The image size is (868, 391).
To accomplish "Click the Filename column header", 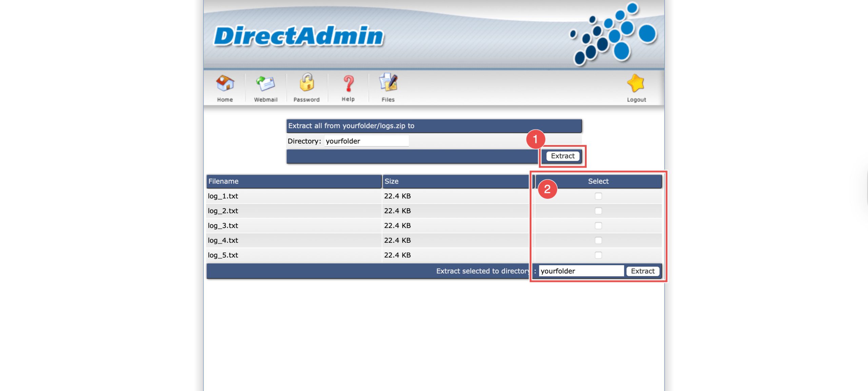I will click(x=294, y=181).
